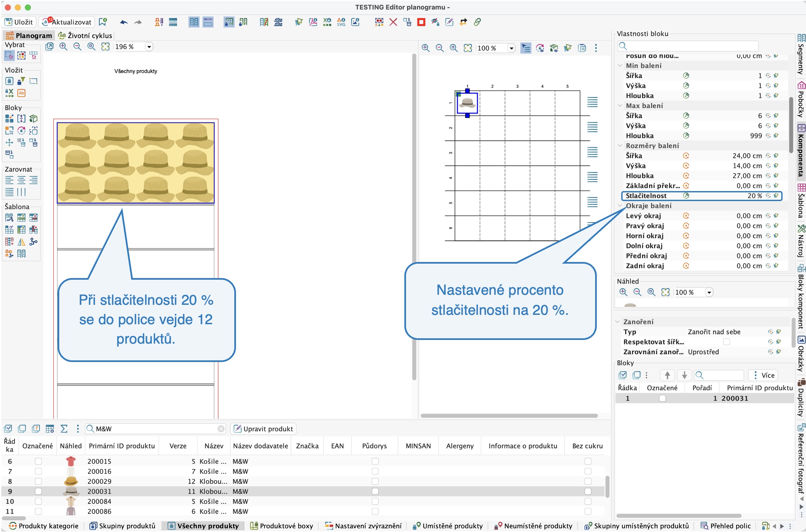Switch to the Planogram tab

[x=29, y=35]
